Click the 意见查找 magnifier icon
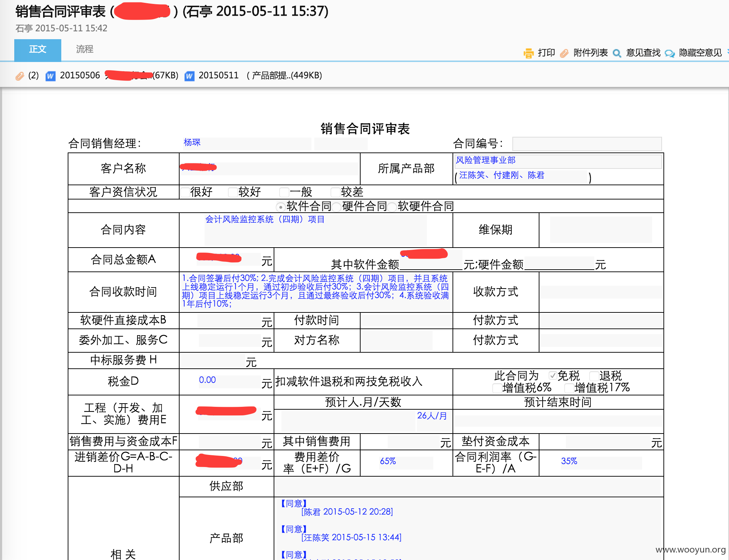 (617, 53)
